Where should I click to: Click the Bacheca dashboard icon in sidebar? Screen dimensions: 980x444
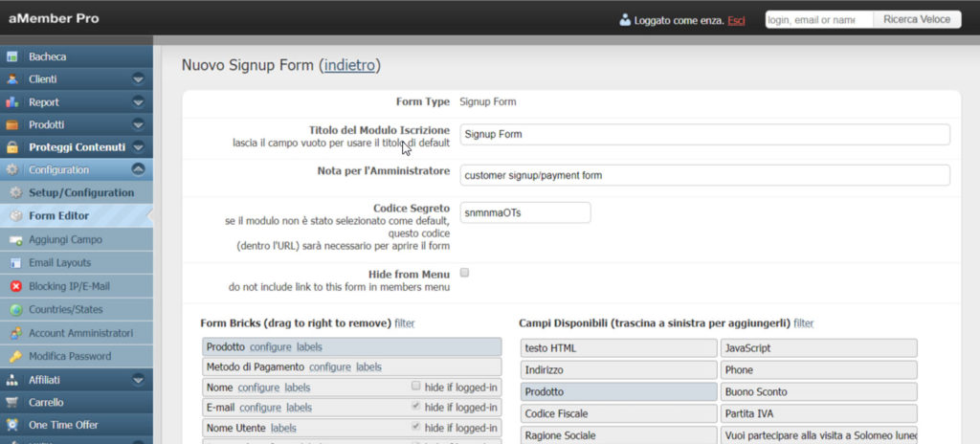pyautogui.click(x=12, y=56)
